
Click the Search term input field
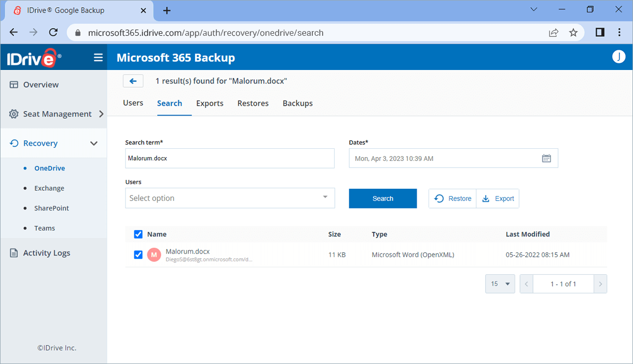pos(230,159)
